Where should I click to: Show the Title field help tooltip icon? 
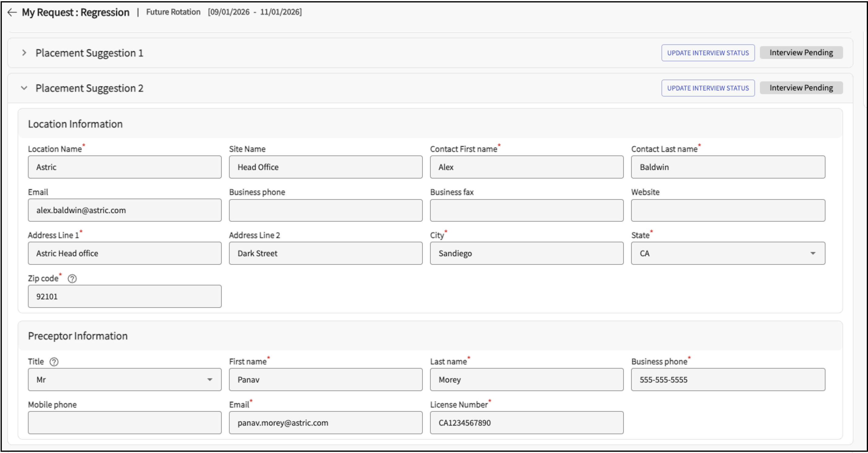click(54, 362)
